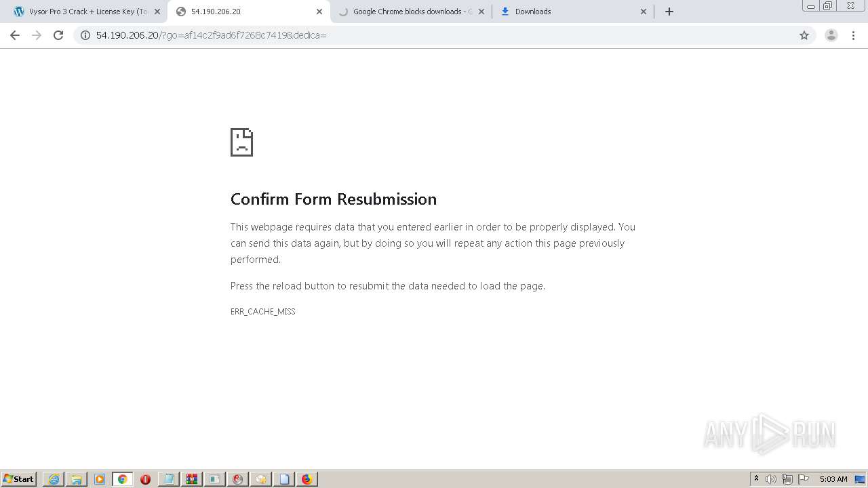
Task: Click the sad page error icon
Action: tap(241, 142)
